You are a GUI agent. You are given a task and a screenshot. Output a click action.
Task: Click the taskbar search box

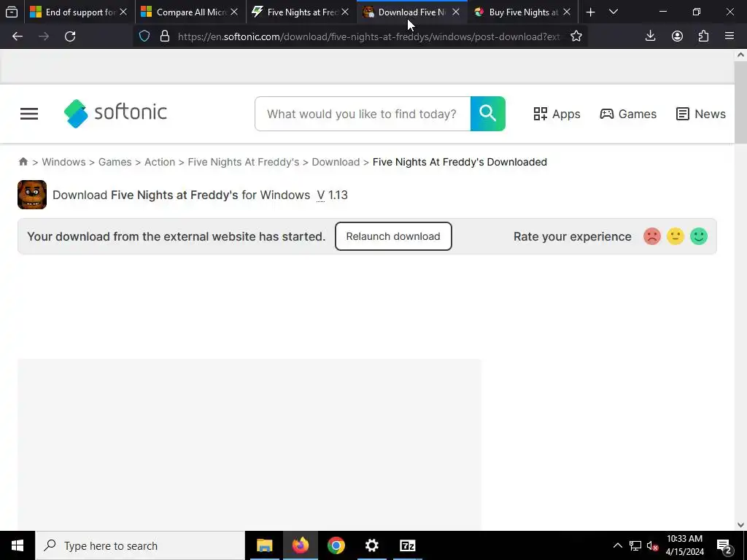(x=140, y=545)
